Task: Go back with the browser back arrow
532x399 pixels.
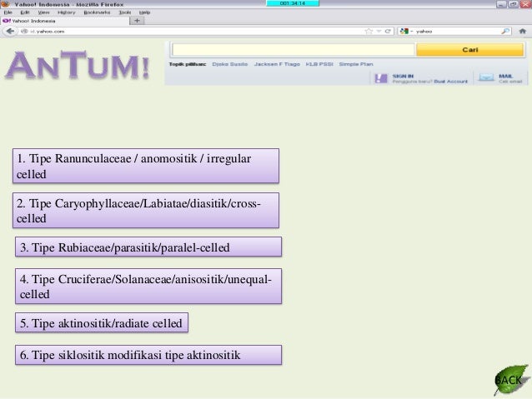Action: coord(10,31)
